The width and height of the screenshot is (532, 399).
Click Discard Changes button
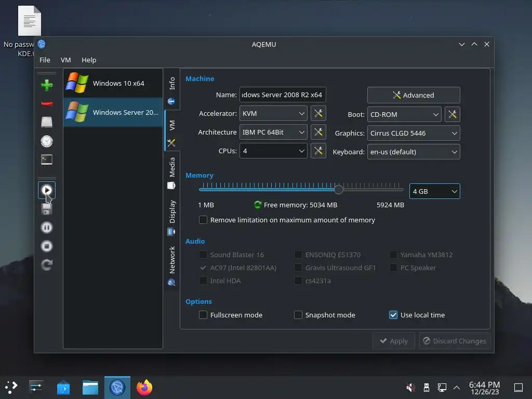point(455,341)
